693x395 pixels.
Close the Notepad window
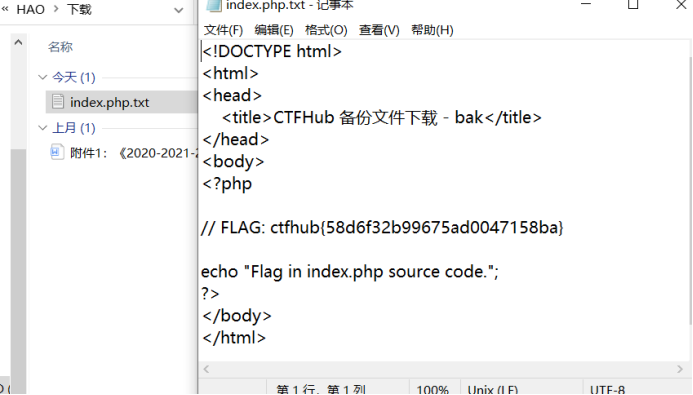681,4
